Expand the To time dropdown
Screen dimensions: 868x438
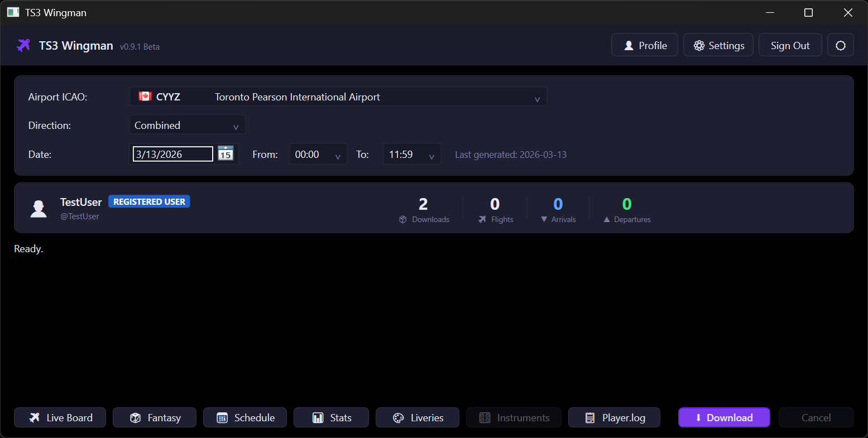coord(412,154)
